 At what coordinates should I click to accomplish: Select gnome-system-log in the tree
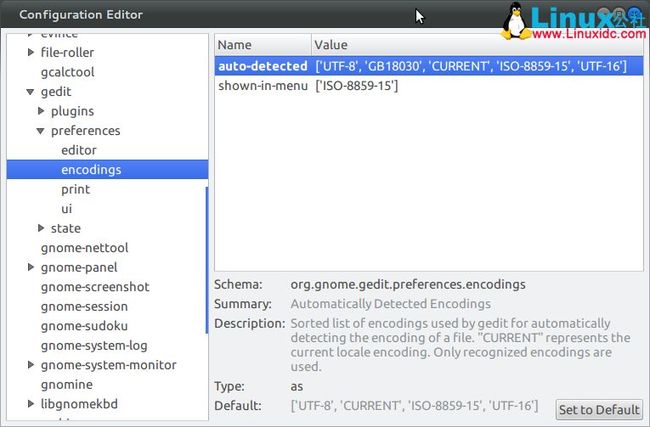point(94,346)
